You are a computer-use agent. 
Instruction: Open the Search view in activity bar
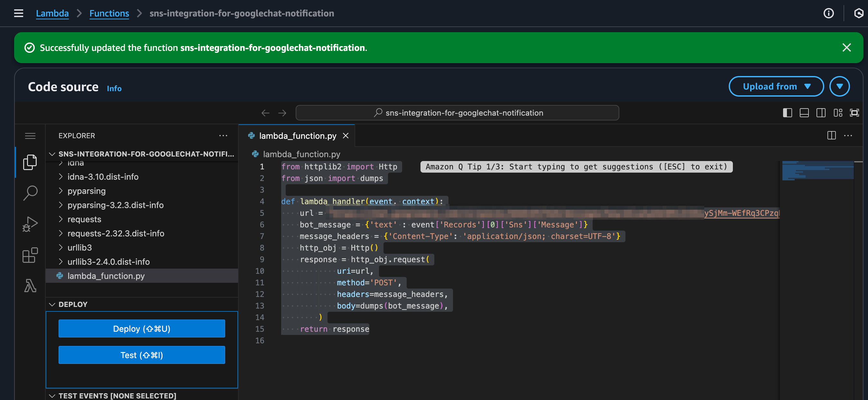pos(30,193)
